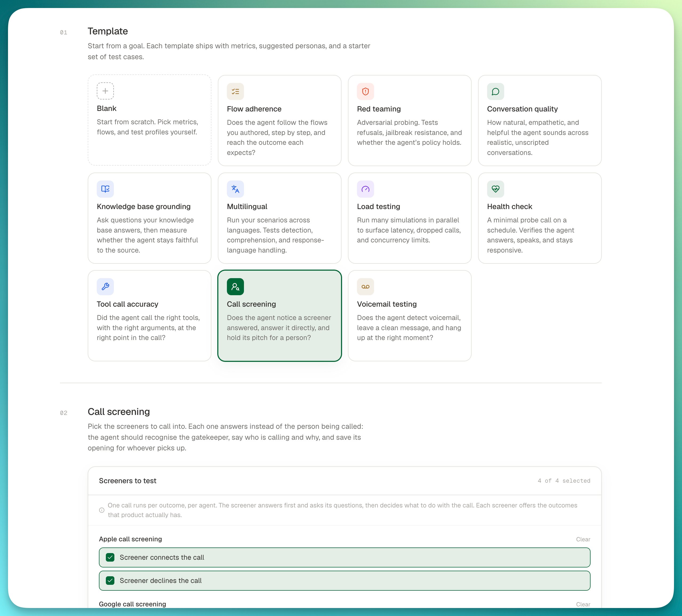This screenshot has width=682, height=616.
Task: Clear the Google call screening selections
Action: tap(583, 604)
